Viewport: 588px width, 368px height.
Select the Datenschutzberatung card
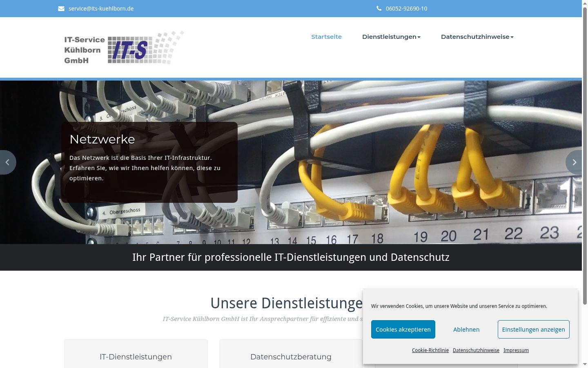click(x=291, y=354)
